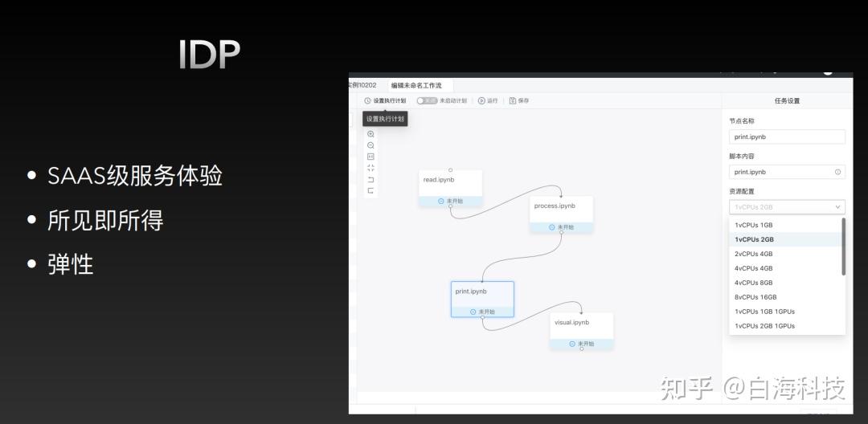Select the 8vCPUs 16GB option

tap(785, 297)
